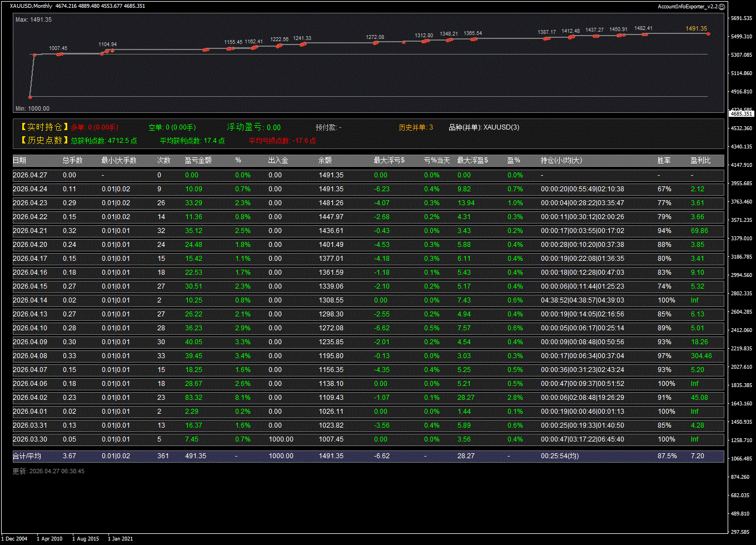Click the AccountInfoExporter smiley face icon
The image size is (756, 545).
click(722, 7)
